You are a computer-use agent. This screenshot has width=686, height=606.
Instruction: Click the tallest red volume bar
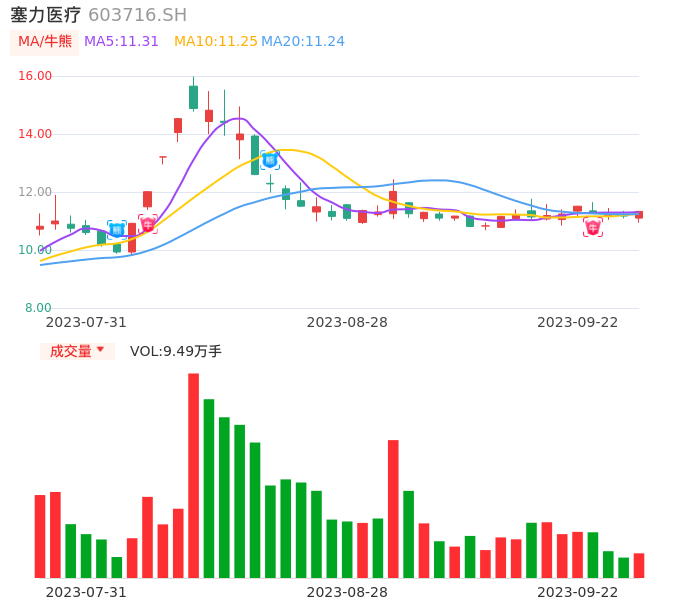(193, 475)
